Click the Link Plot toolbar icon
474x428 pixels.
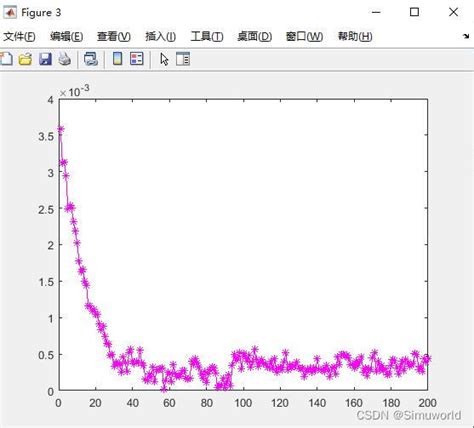click(x=91, y=59)
